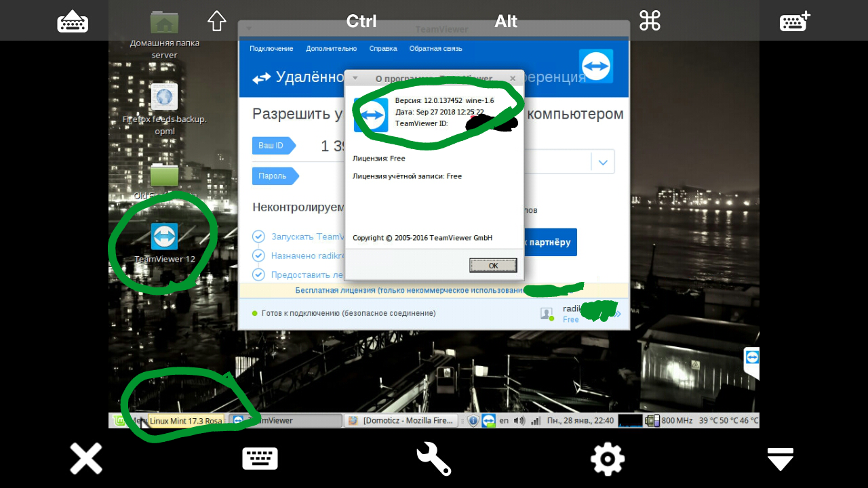Click the 'Лицензия: Free' line
Viewport: 868px width, 488px height.
coord(378,159)
